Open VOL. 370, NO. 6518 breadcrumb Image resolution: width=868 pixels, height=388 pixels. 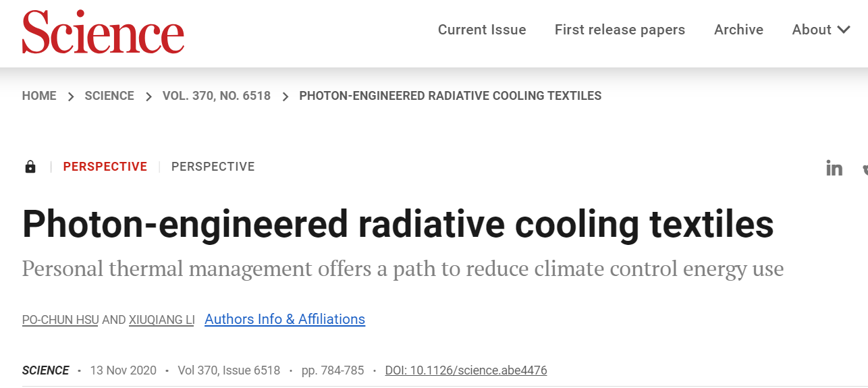pyautogui.click(x=217, y=96)
